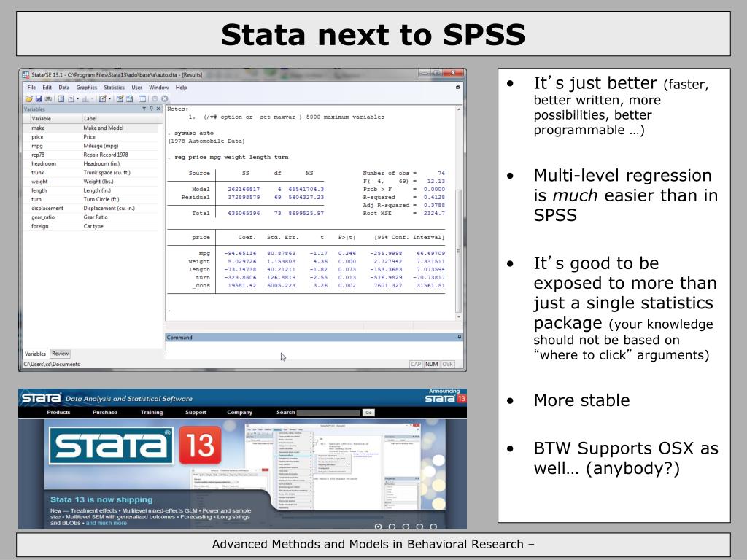Click the Stata logo on website header
This screenshot has height=560, width=747.
41,397
